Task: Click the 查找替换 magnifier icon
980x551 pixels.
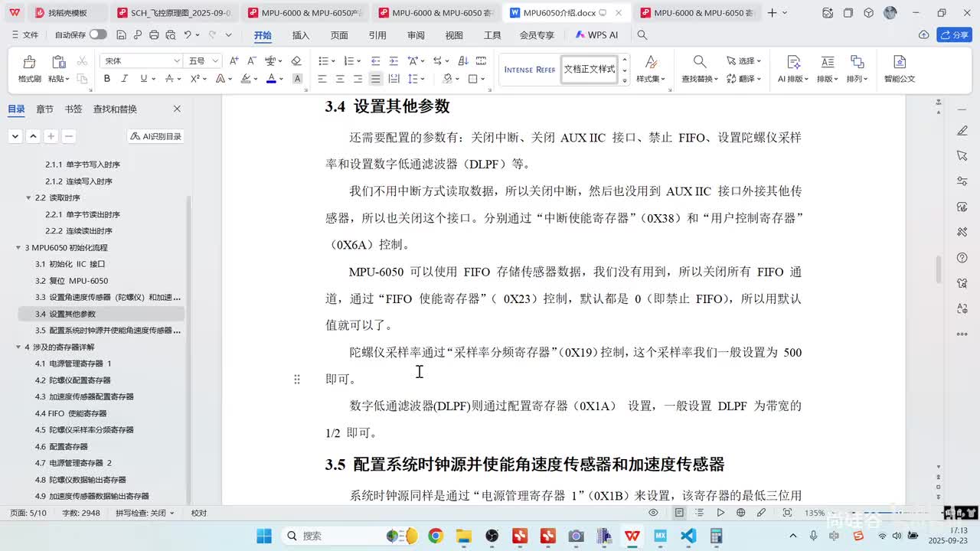Action: (699, 61)
